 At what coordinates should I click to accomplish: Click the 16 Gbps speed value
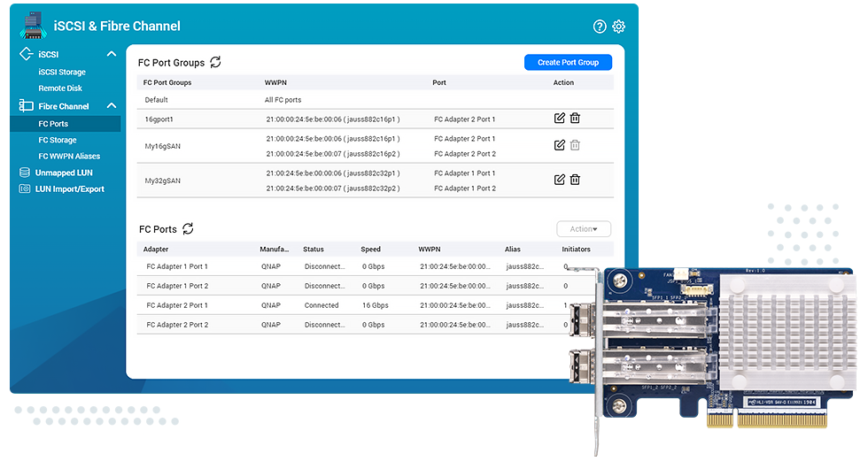(376, 305)
